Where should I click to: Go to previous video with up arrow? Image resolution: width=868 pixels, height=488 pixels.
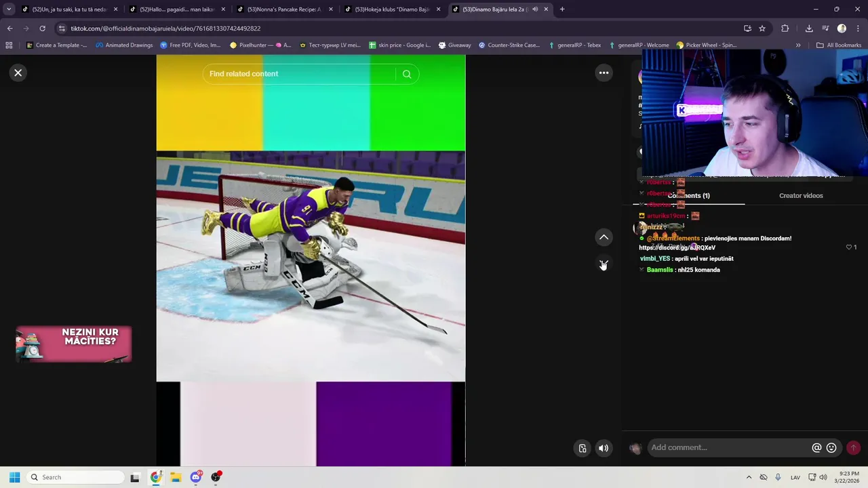[604, 237]
